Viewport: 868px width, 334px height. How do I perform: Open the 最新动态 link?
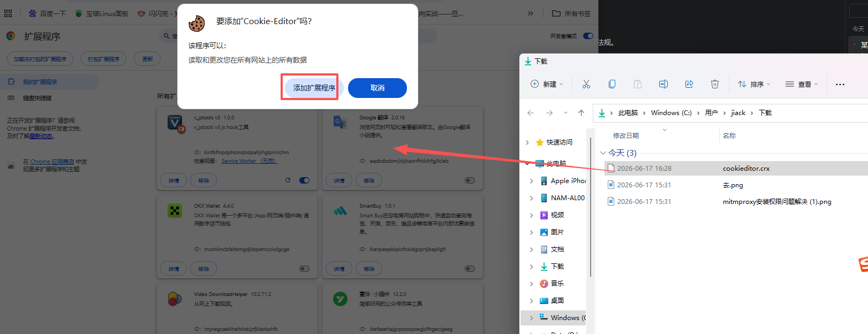(x=41, y=136)
